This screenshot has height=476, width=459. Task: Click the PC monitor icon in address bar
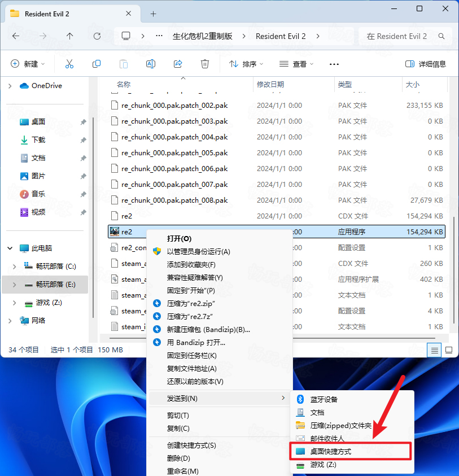[126, 36]
